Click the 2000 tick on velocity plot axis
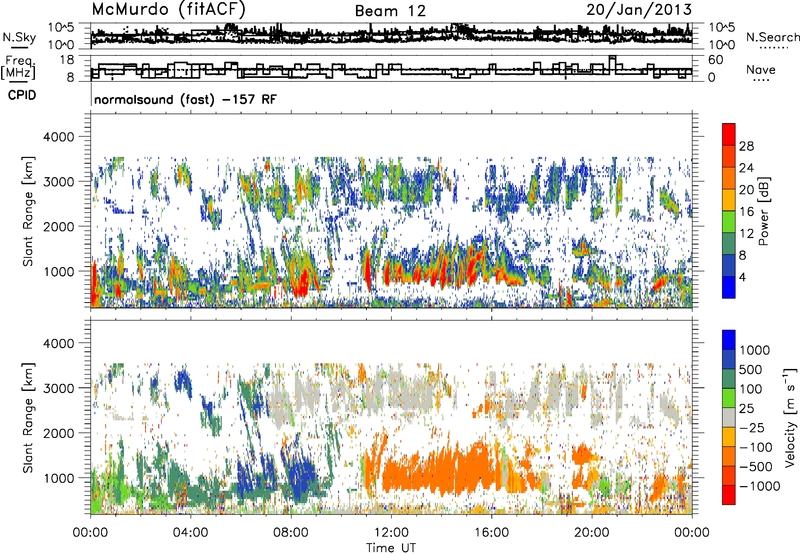This screenshot has height=554, width=800. 59,433
